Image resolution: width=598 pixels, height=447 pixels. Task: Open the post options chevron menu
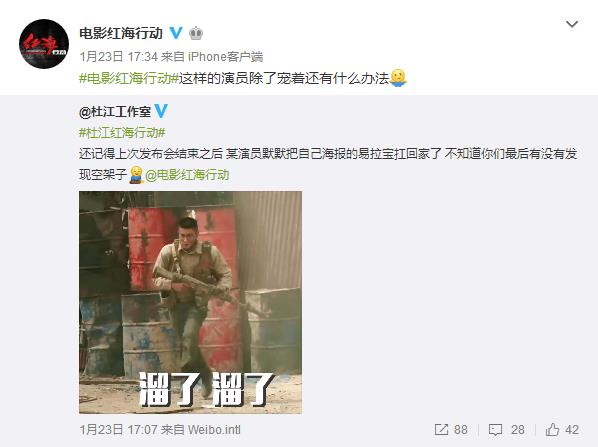pos(572,25)
